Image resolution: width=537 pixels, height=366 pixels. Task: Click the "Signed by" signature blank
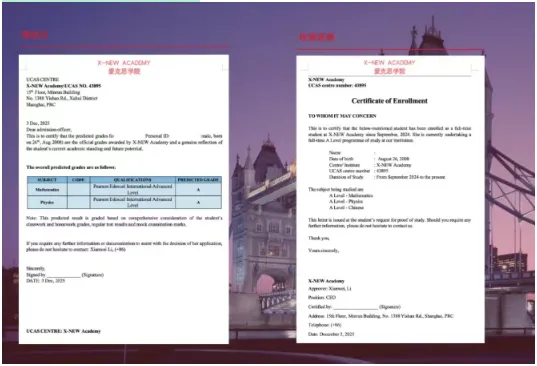(x=65, y=275)
